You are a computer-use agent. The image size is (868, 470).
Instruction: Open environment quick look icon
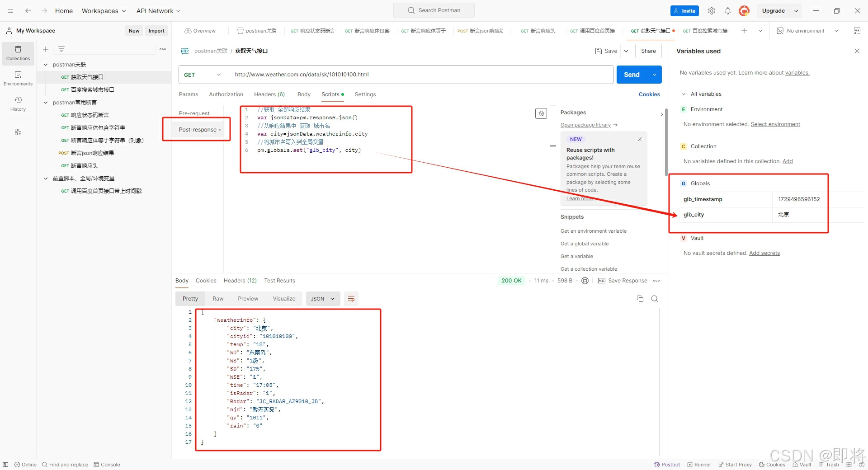click(x=857, y=31)
